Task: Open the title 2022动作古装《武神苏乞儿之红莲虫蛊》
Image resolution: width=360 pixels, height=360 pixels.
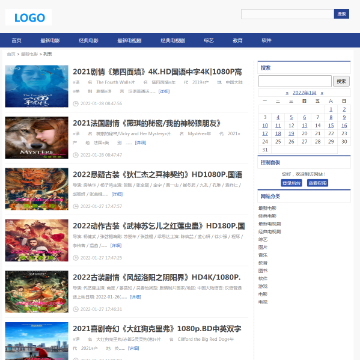Action: pos(159,226)
